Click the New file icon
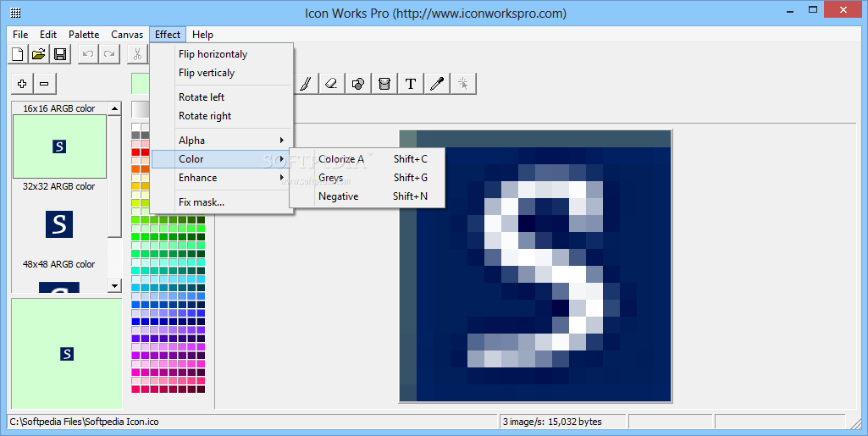Image resolution: width=868 pixels, height=436 pixels. 18,53
